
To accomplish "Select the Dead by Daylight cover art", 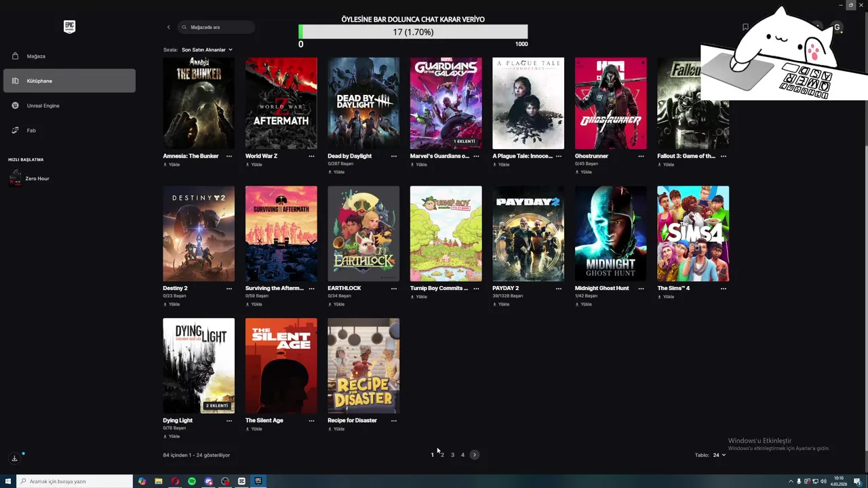I will [363, 103].
